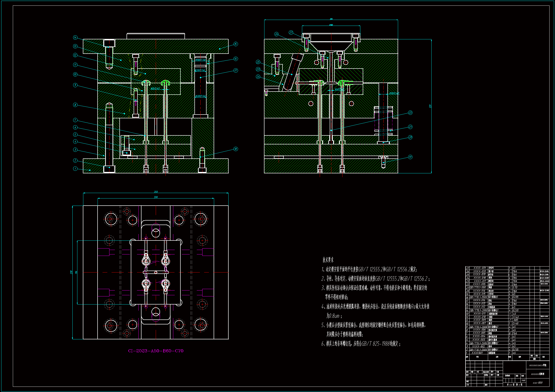Click part balloon number 14
The height and width of the screenshot is (392, 555).
pyautogui.click(x=75, y=37)
